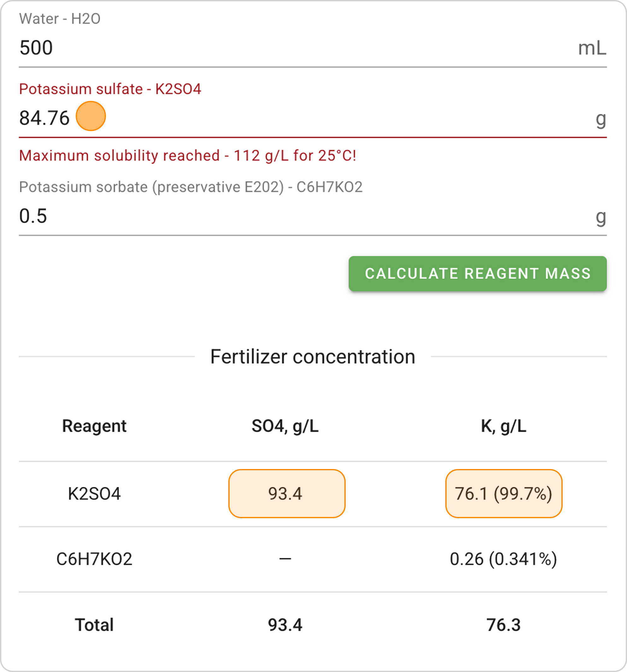
Task: Select the SO4, g/L column header
Action: [x=285, y=426]
